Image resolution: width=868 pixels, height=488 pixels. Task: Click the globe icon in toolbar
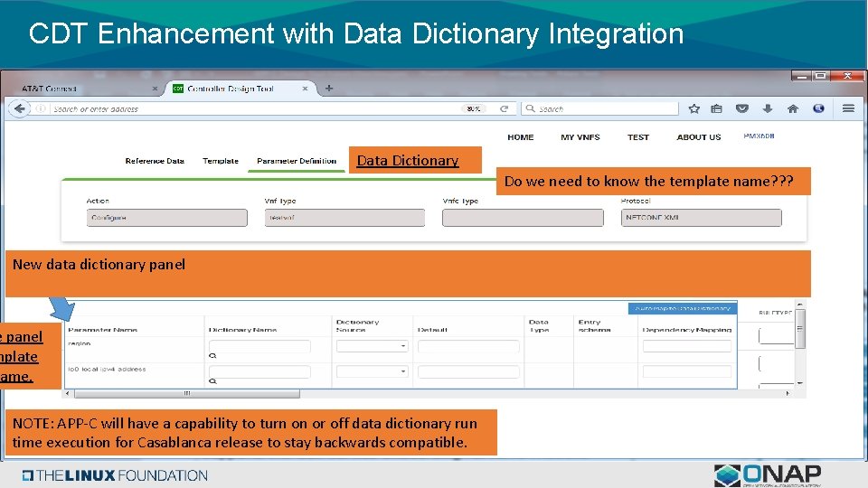(819, 108)
